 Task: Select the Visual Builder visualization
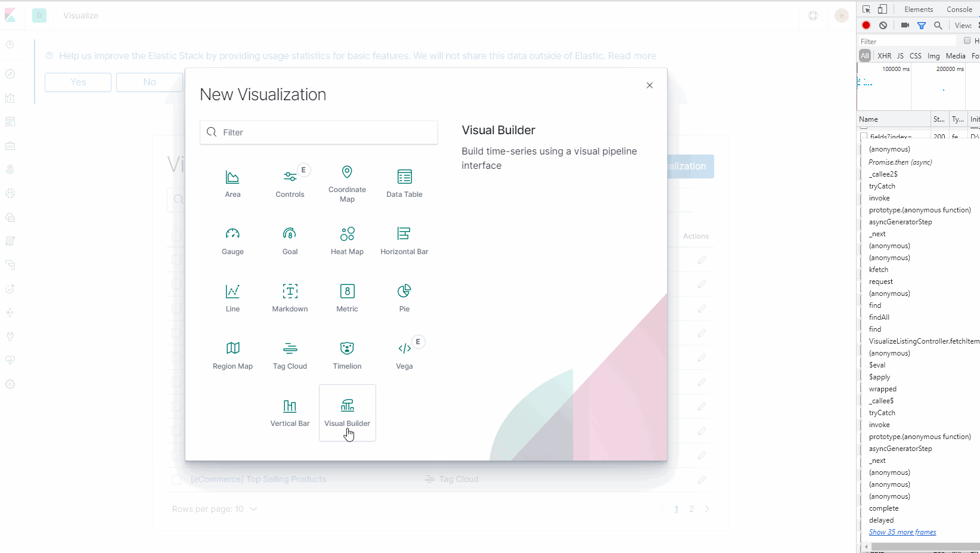coord(347,413)
